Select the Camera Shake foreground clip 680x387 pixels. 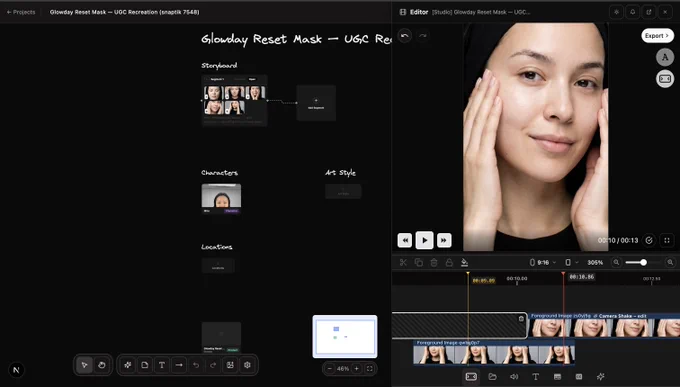pyautogui.click(x=605, y=325)
